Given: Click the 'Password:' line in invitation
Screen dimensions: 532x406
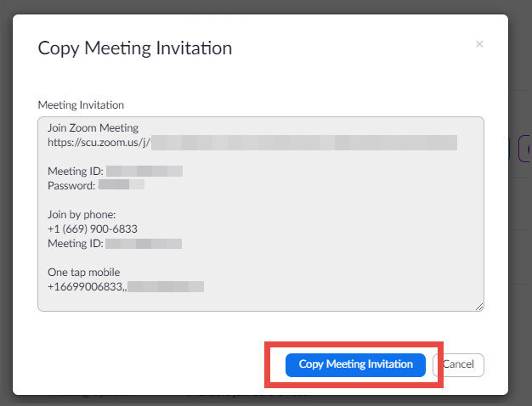Looking at the screenshot, I should pos(71,185).
